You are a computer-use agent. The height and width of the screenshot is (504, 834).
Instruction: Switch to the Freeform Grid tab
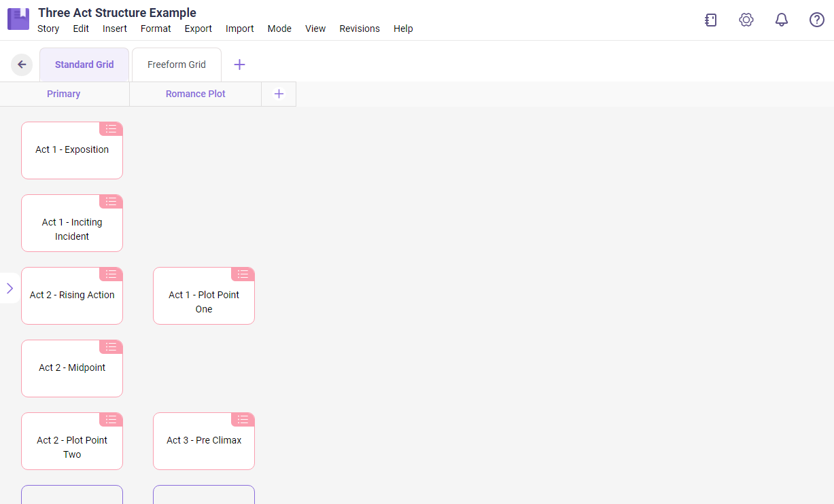click(177, 65)
